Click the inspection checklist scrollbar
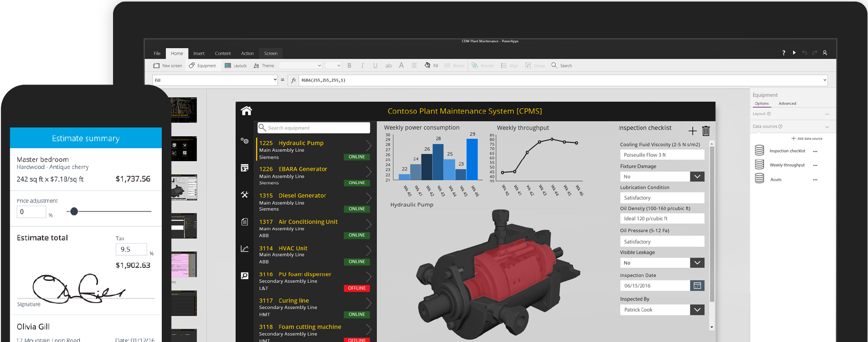The image size is (868, 342). pos(712,223)
